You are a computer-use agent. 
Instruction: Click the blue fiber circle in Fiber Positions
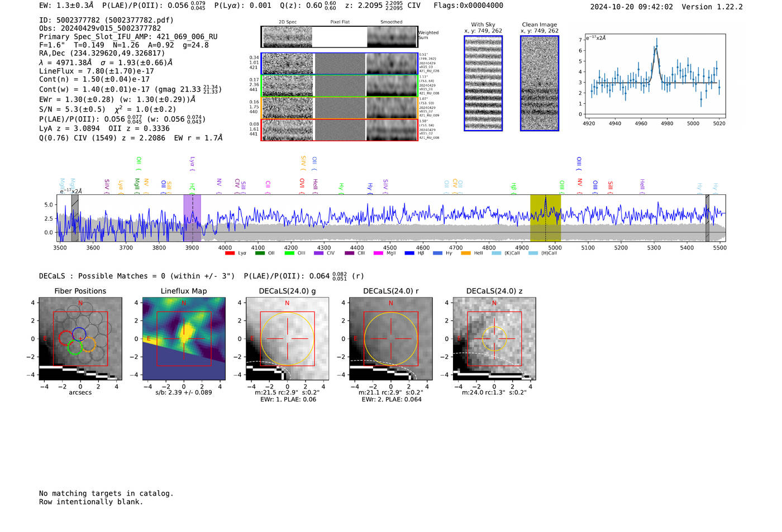point(79,335)
